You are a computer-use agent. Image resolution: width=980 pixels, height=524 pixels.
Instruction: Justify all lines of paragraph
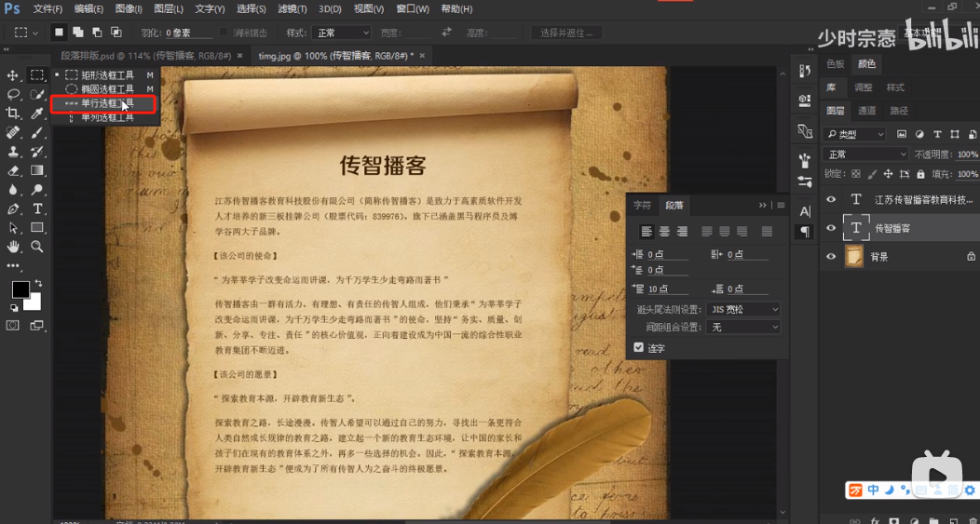[x=767, y=232]
